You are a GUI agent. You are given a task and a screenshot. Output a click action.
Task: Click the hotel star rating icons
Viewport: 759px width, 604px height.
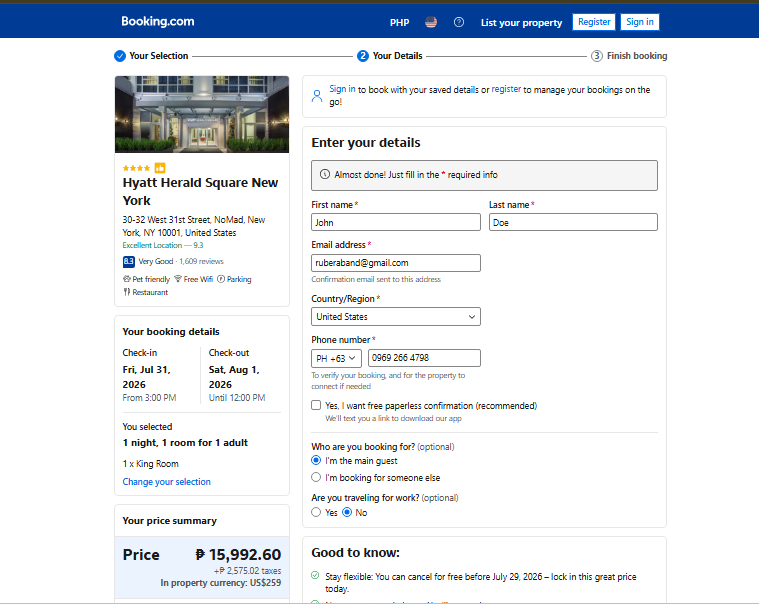tap(136, 168)
